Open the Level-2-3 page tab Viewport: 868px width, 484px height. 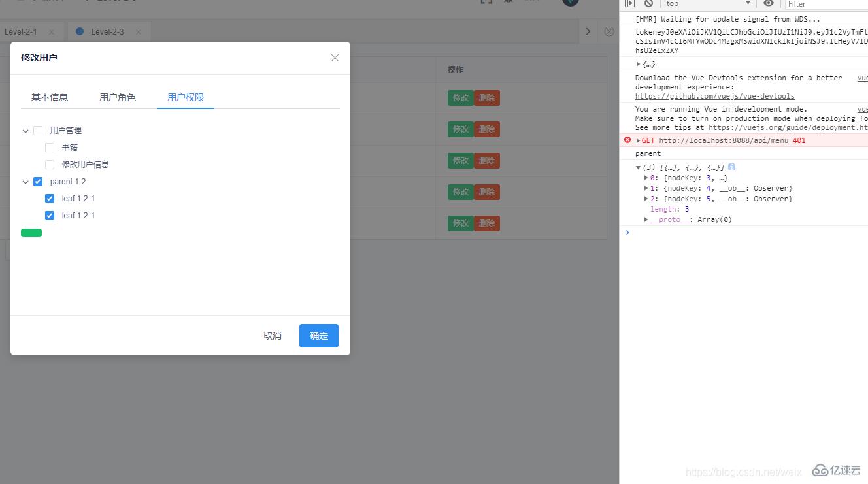click(107, 31)
